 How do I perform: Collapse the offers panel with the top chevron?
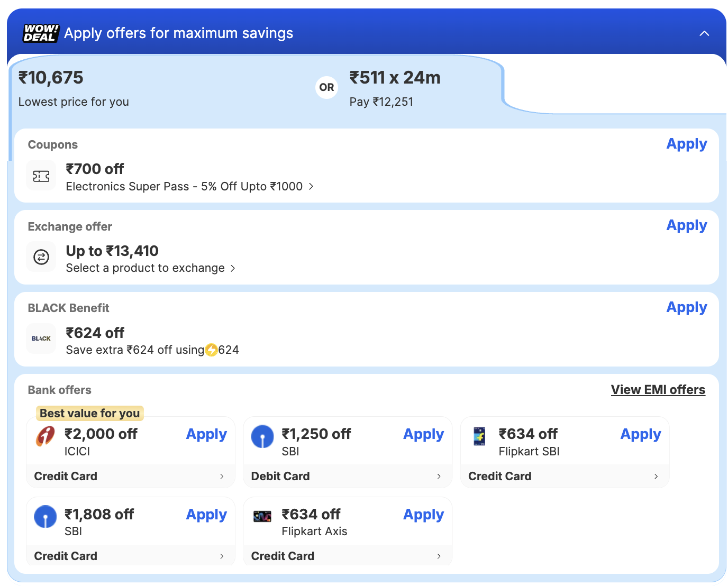tap(704, 33)
